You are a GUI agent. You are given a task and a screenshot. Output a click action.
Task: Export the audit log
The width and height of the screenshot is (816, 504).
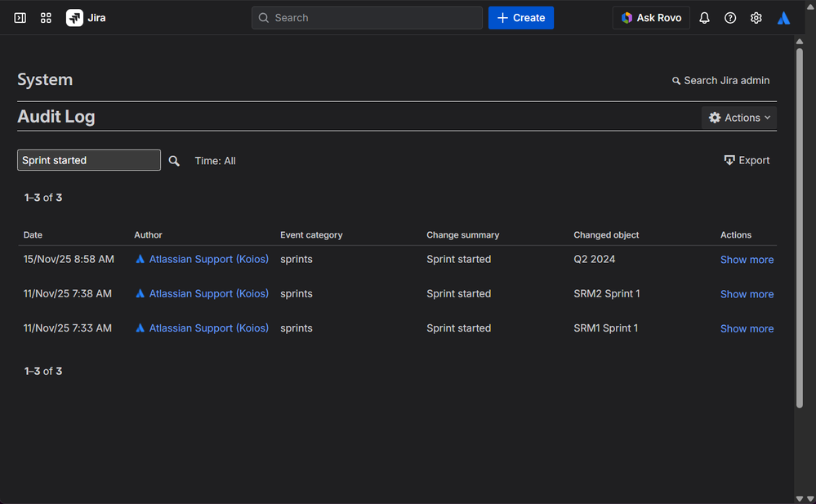click(x=747, y=160)
